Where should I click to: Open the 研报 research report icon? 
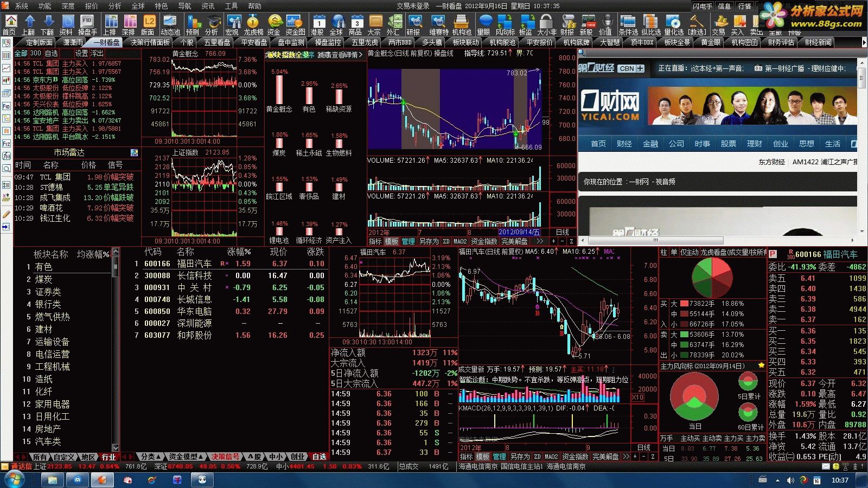(x=414, y=24)
